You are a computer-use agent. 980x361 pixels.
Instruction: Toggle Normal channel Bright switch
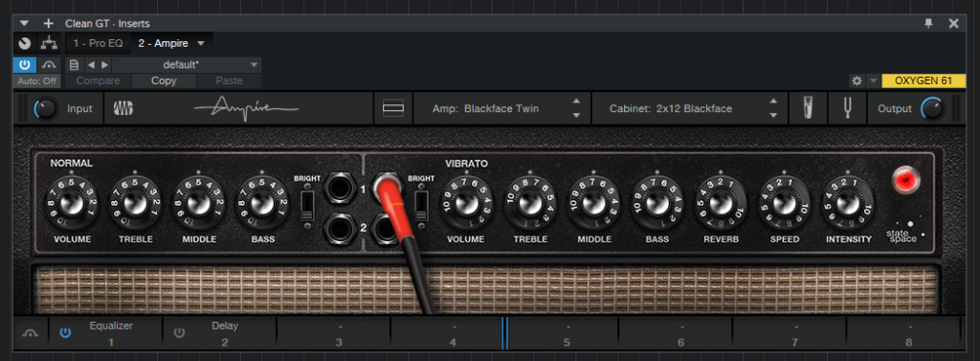point(307,205)
